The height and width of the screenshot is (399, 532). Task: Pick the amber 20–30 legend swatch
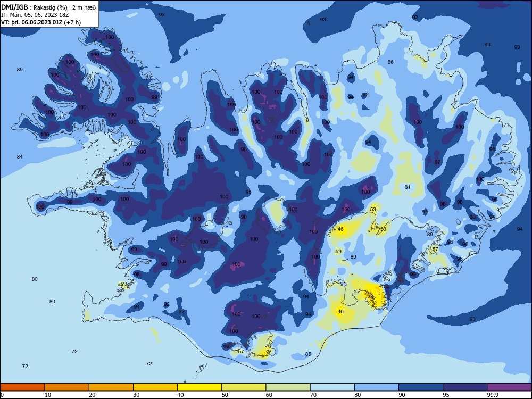point(111,387)
